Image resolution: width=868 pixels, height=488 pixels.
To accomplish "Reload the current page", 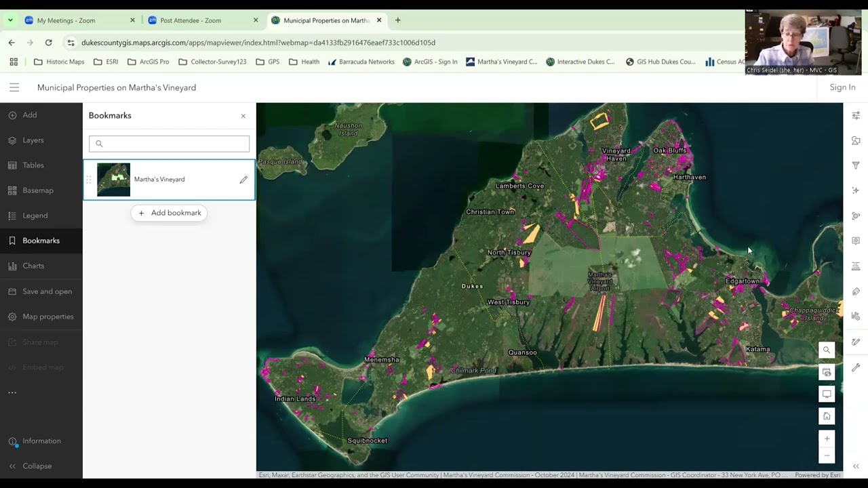I will [49, 42].
